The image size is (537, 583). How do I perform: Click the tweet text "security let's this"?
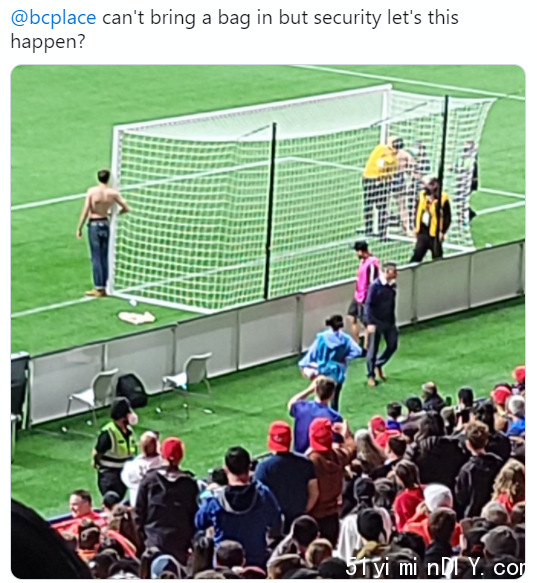tap(386, 17)
